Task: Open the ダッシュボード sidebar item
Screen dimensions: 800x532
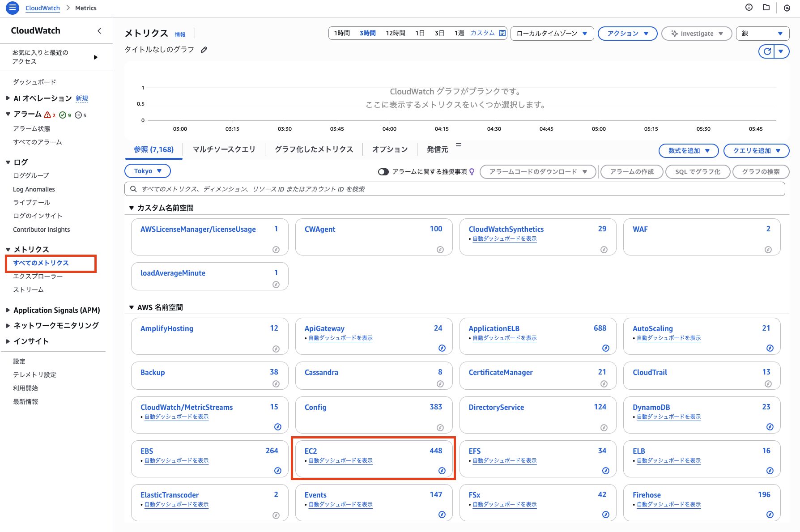Action: coord(34,82)
